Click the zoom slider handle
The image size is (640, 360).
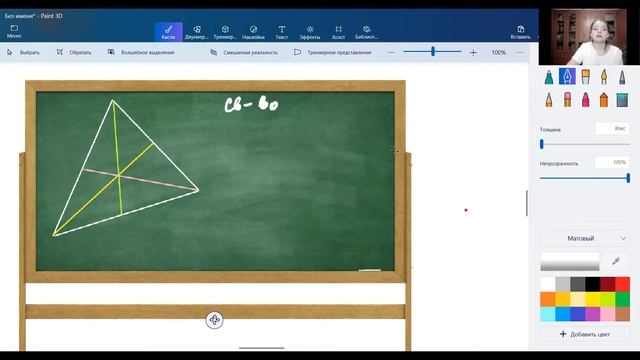(x=433, y=51)
